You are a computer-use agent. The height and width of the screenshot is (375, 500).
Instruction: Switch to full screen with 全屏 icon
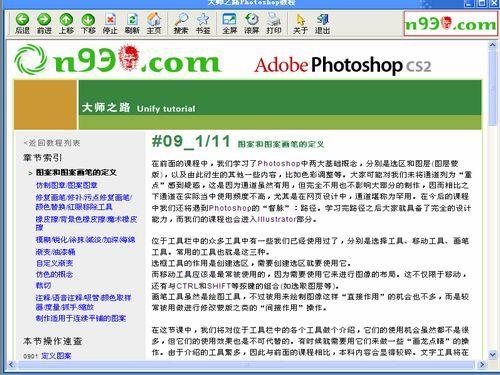click(230, 23)
